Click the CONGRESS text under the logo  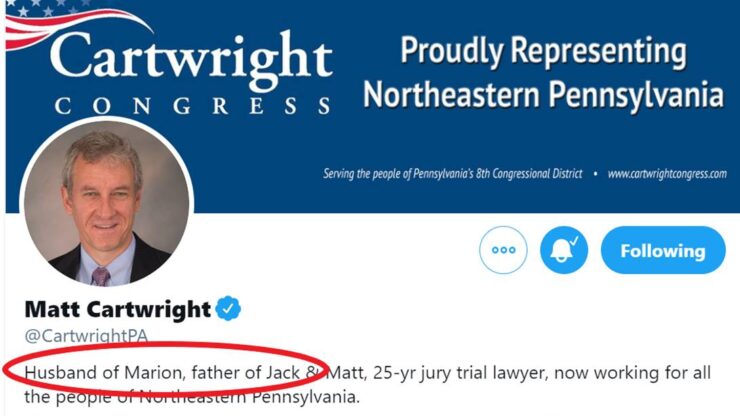click(192, 107)
